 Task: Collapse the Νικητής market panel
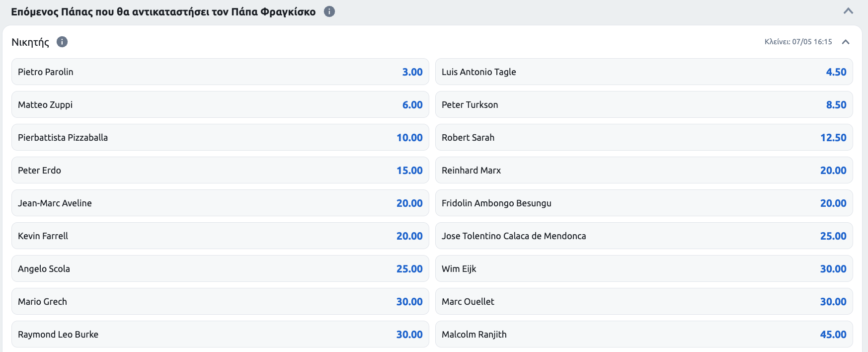tap(846, 42)
